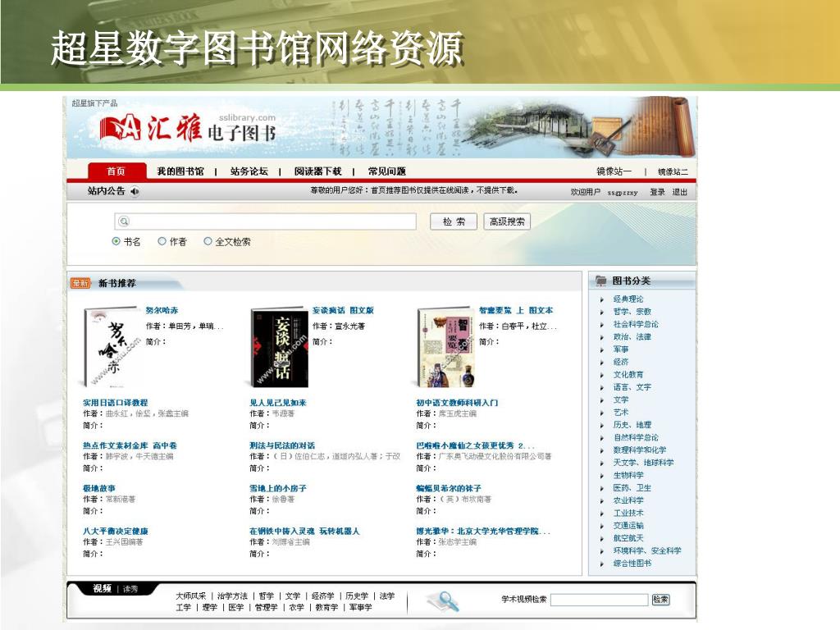Focus the main book search field
This screenshot has height=630, width=840.
(265, 221)
